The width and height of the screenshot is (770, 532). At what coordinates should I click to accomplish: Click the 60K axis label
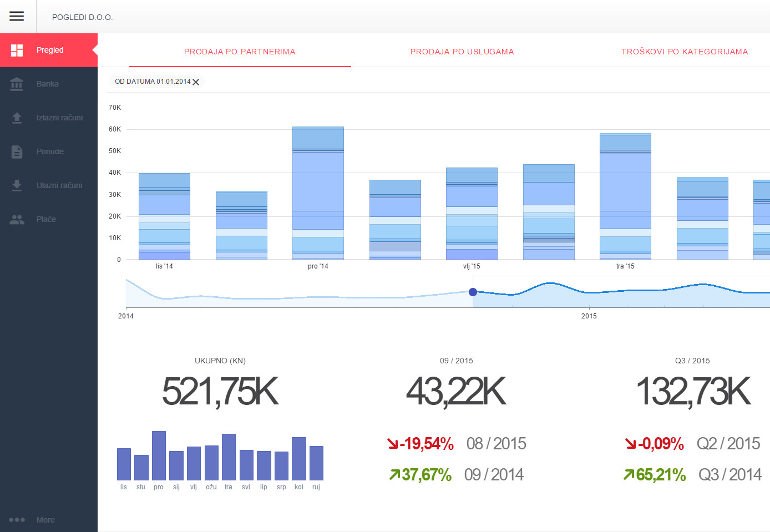(115, 129)
